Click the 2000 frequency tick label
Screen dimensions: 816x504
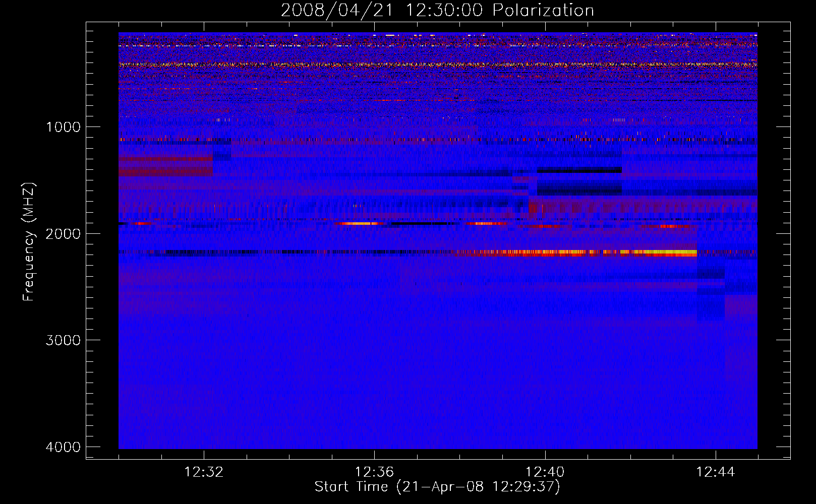pos(63,233)
